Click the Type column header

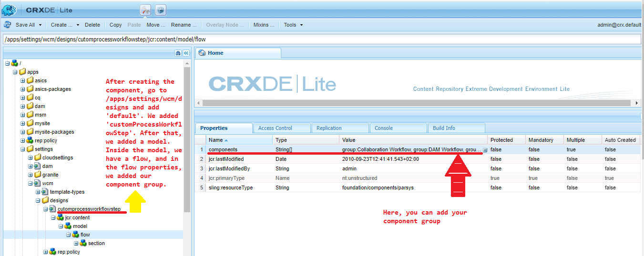[x=306, y=140]
